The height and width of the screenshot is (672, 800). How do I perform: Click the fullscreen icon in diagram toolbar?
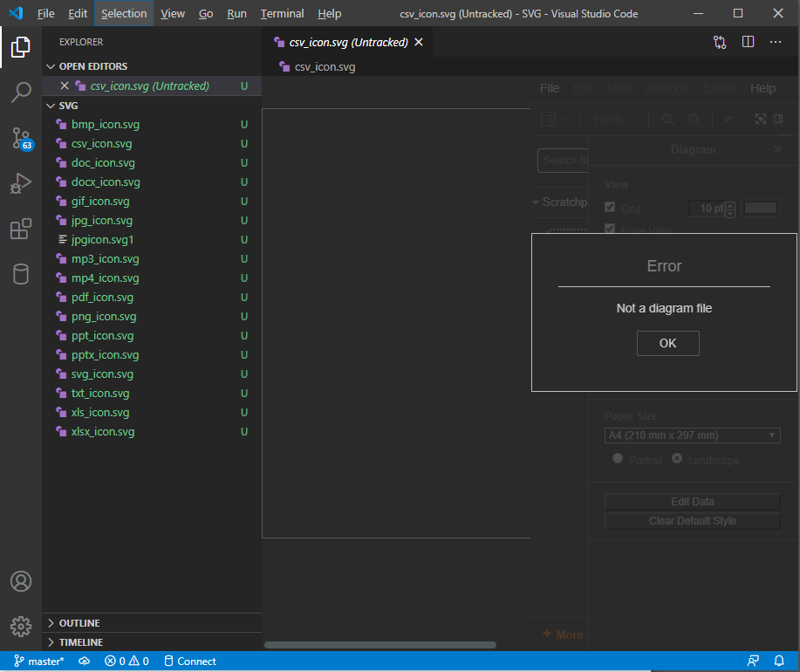point(760,119)
